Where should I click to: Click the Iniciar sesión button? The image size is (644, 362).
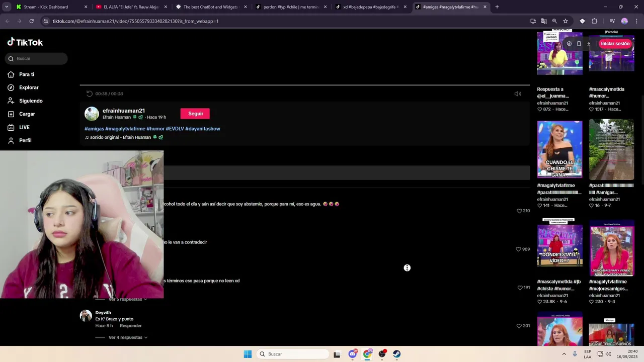(615, 44)
